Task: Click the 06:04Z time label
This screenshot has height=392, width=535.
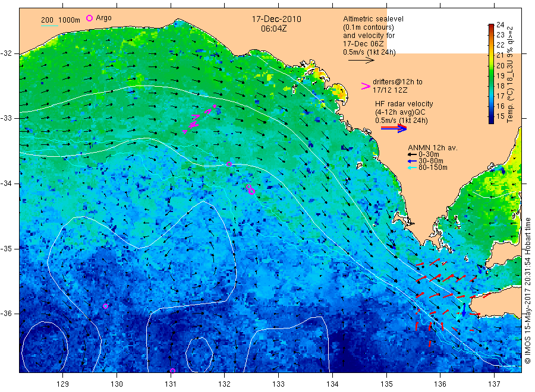Action: pos(273,29)
